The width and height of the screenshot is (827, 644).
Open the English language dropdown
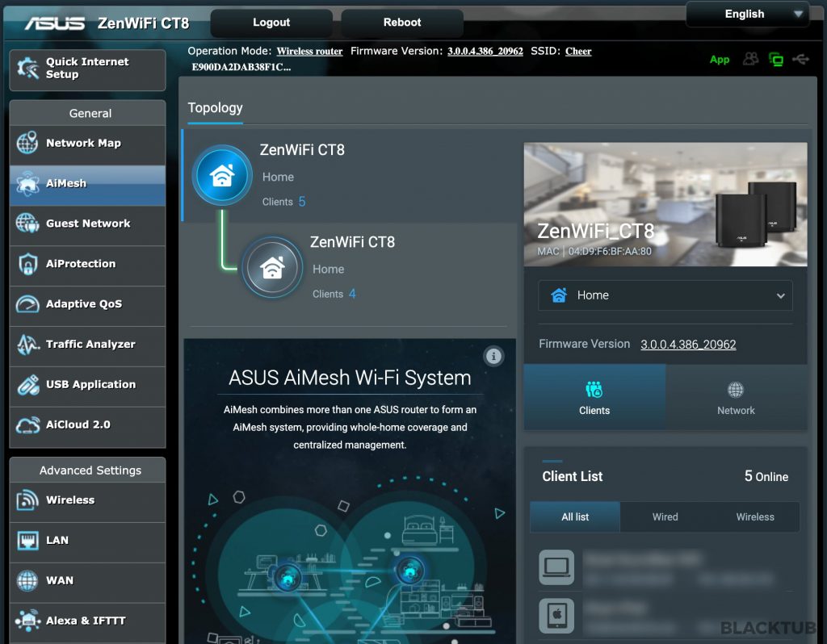747,15
